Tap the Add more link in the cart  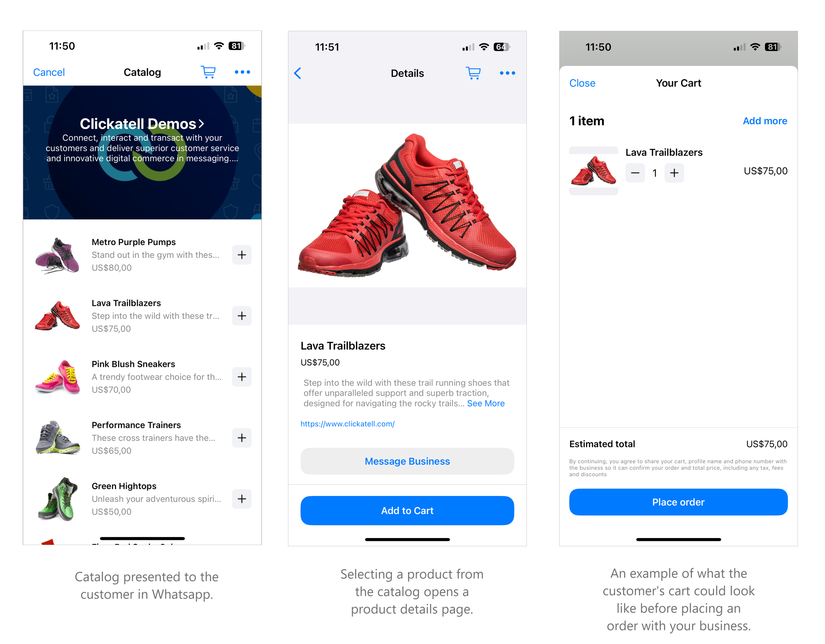click(x=765, y=121)
